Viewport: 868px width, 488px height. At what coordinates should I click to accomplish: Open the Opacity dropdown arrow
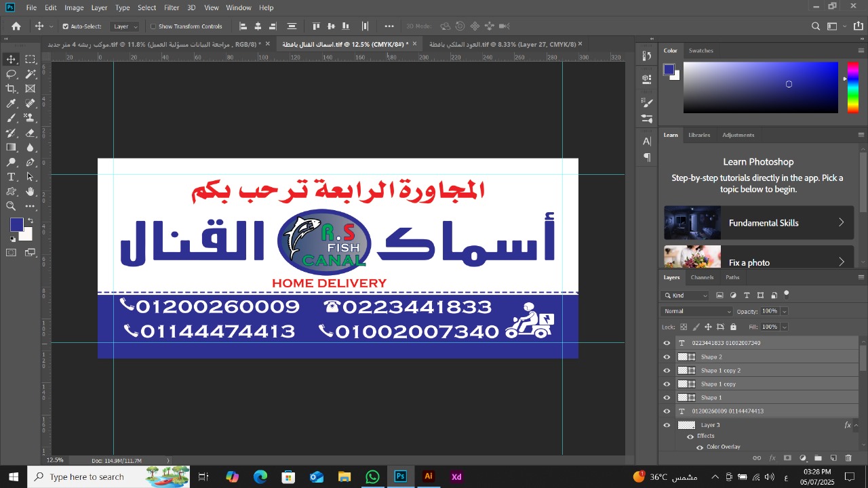tap(785, 311)
